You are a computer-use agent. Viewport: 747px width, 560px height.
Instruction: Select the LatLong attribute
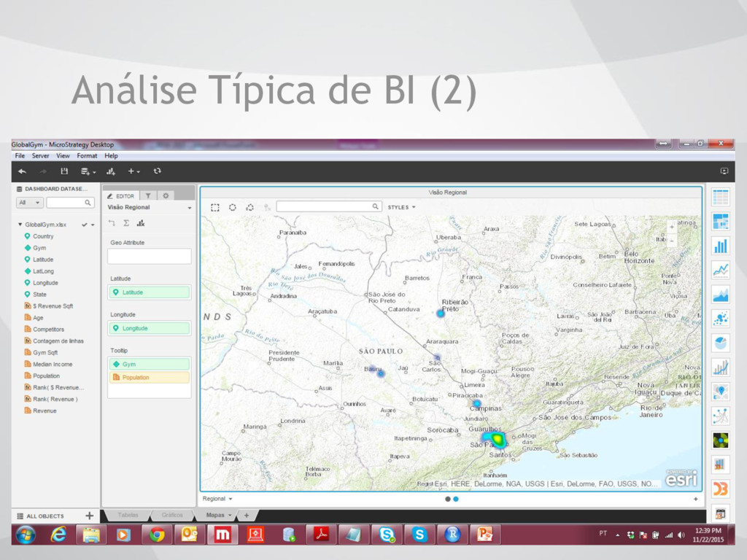click(43, 271)
